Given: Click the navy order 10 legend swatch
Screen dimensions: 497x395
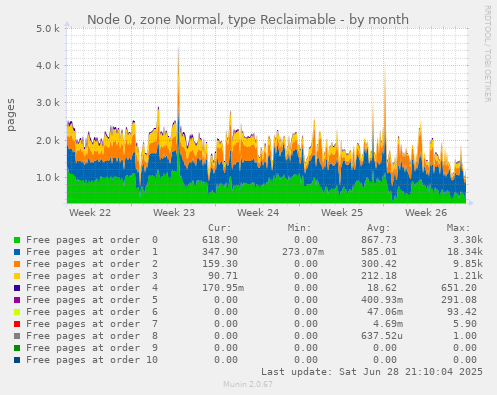Looking at the screenshot, I should (x=17, y=360).
